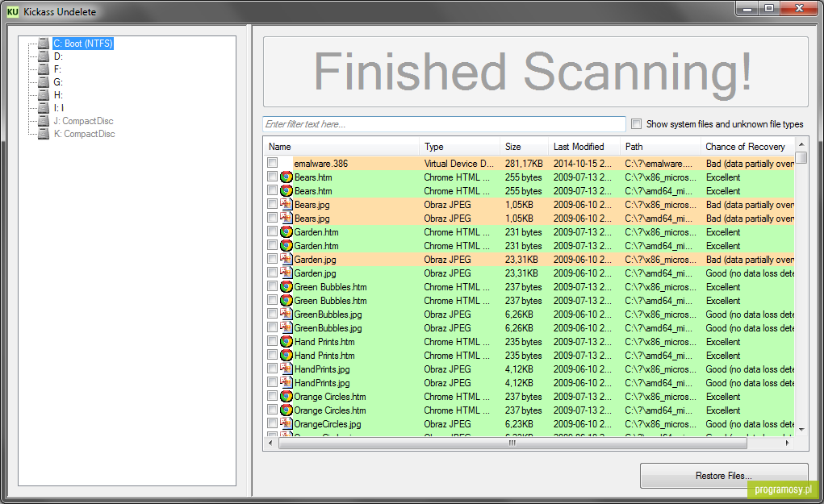The image size is (824, 504).
Task: Select the H: drive icon
Action: pyautogui.click(x=44, y=95)
